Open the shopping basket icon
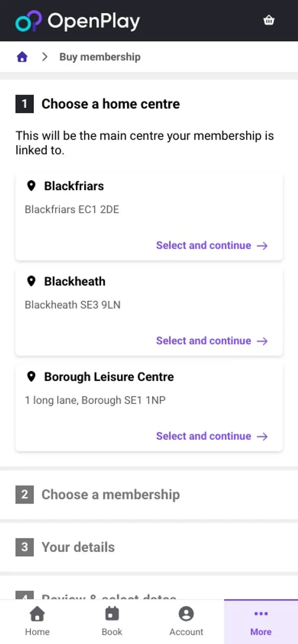Viewport: 298px width, 644px height. coord(269,20)
